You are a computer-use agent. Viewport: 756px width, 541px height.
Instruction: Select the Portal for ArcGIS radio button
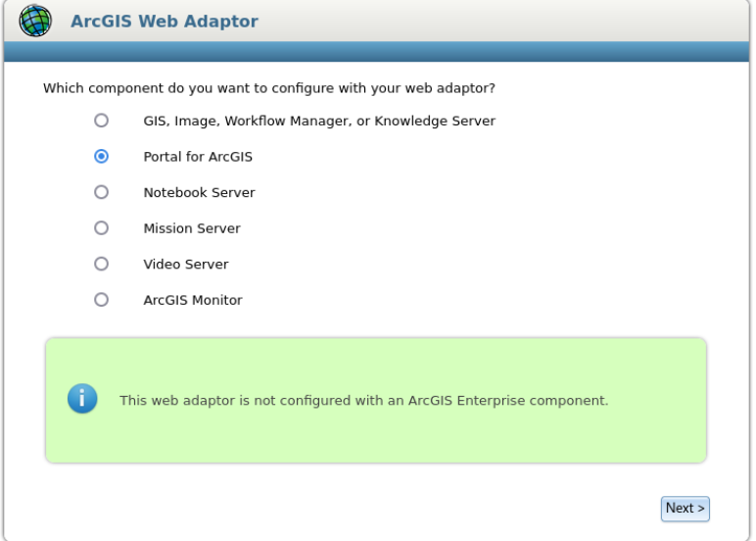click(x=101, y=157)
